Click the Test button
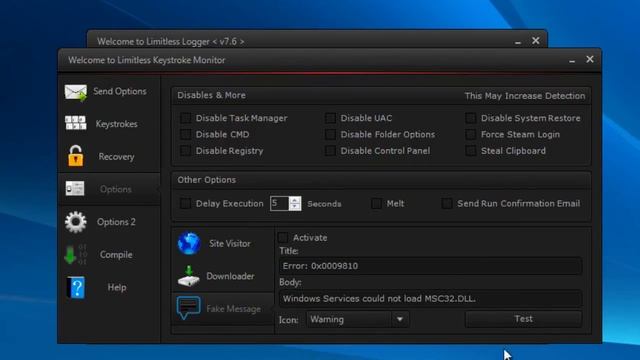 coord(523,319)
